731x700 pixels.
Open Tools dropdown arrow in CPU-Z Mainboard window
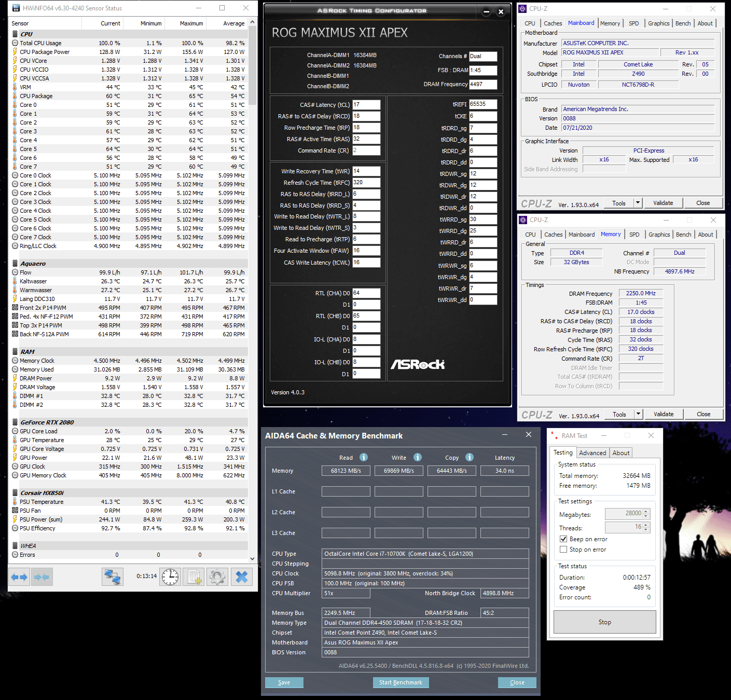pyautogui.click(x=638, y=203)
